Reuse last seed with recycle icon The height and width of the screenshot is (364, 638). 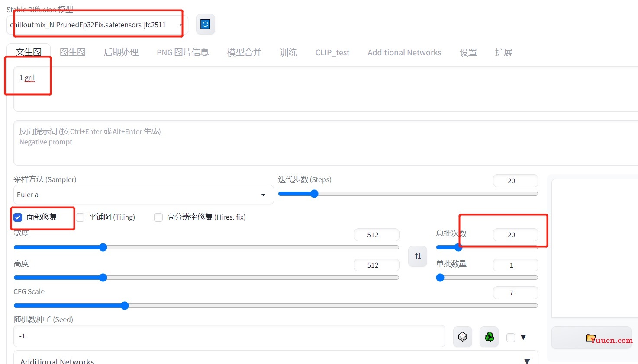pyautogui.click(x=489, y=337)
